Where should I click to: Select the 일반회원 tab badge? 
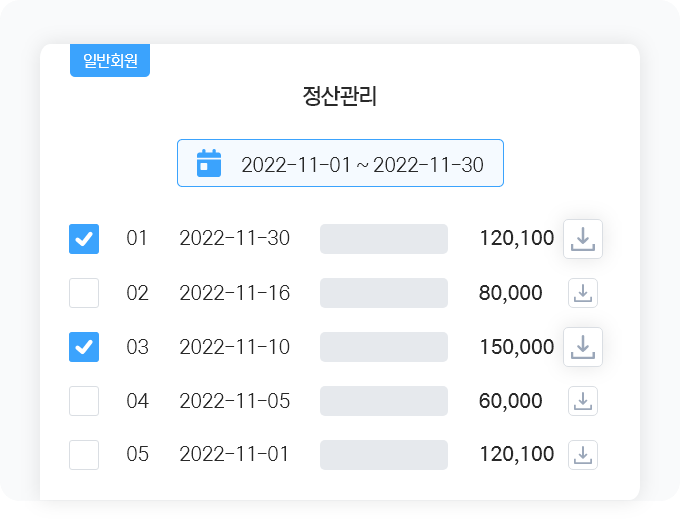(x=110, y=60)
